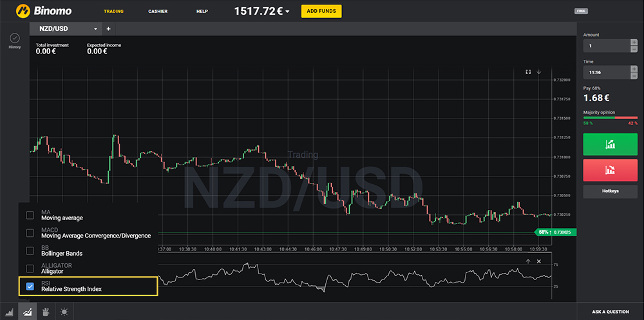Enable the MACD indicator checkbox
This screenshot has height=320, width=644.
pos(30,232)
